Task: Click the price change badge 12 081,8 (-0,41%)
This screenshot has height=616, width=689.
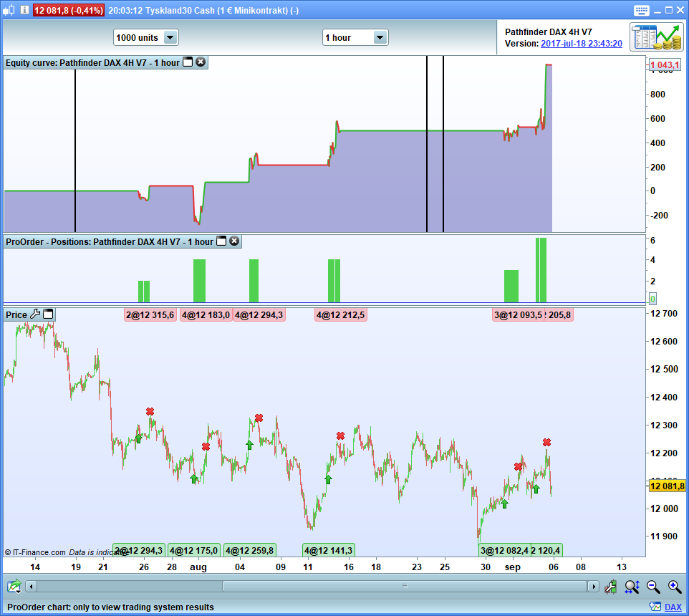Action: pos(69,10)
